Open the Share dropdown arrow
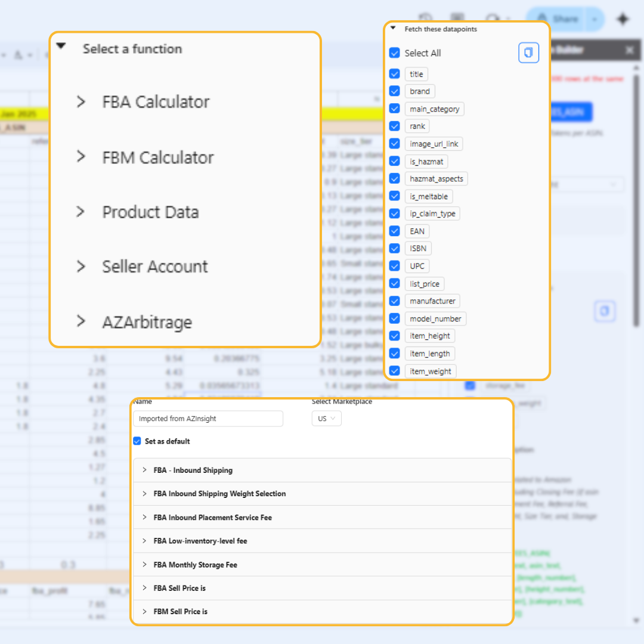The width and height of the screenshot is (644, 644). [x=595, y=19]
